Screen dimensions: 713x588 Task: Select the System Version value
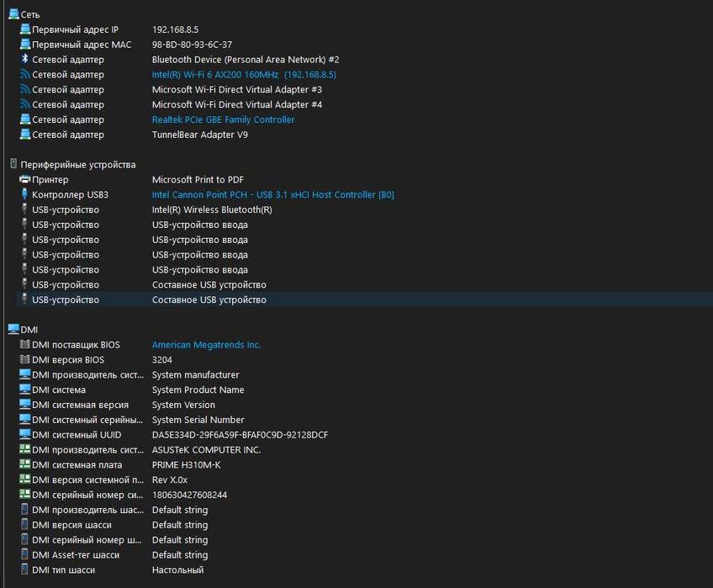(x=183, y=405)
